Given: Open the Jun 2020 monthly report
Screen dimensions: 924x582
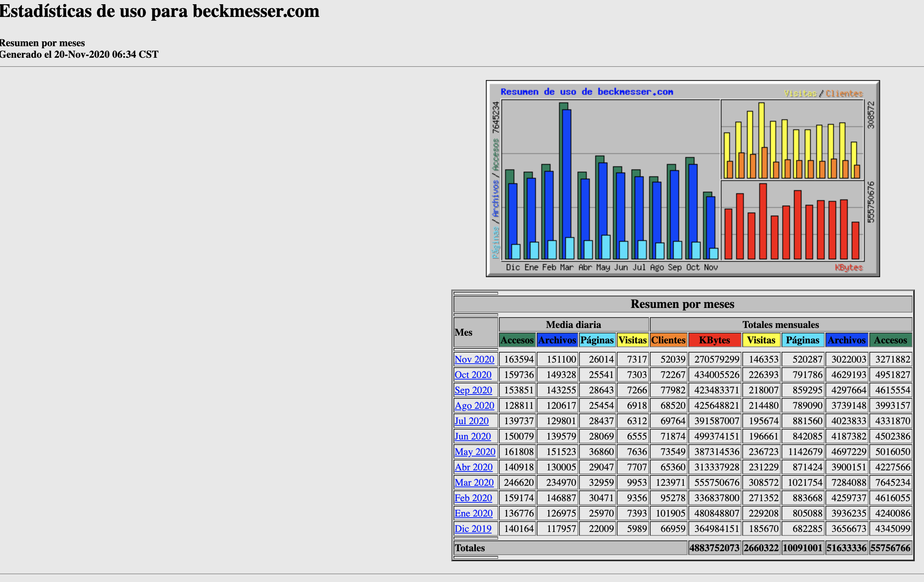Looking at the screenshot, I should [473, 436].
